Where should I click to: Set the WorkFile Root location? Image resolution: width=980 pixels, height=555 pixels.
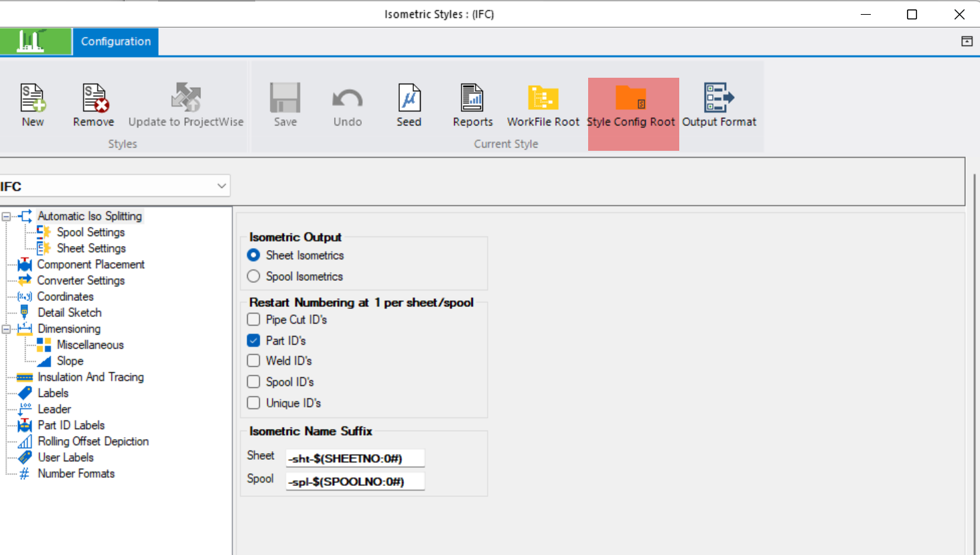[x=543, y=104]
